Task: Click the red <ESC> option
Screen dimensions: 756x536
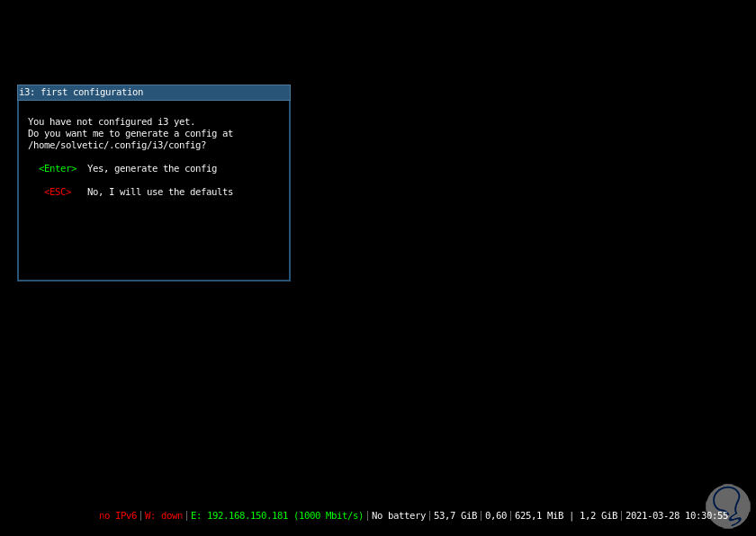Action: click(58, 192)
